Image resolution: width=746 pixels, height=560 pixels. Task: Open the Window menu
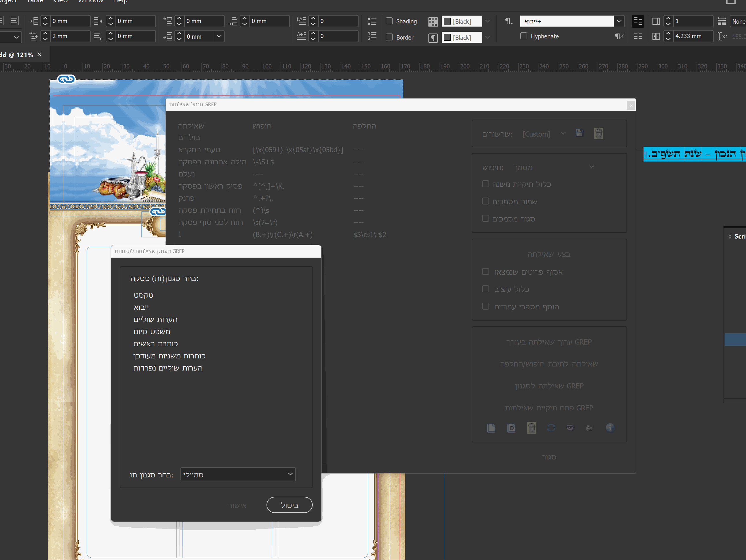90,1
